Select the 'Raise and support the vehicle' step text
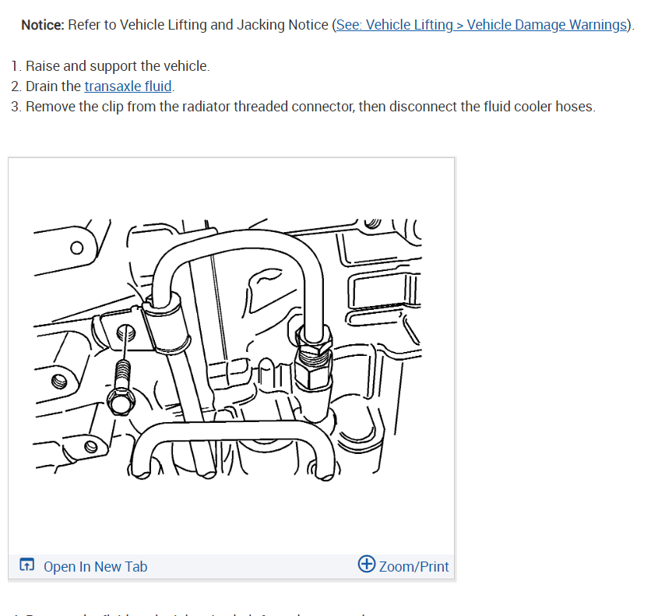This screenshot has height=616, width=672. click(x=118, y=66)
